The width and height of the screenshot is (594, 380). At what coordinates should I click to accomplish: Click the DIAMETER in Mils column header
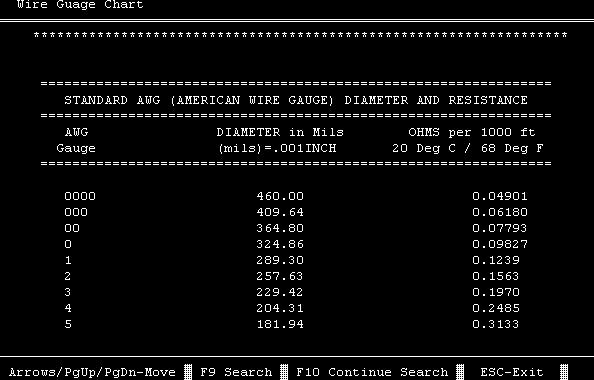(280, 132)
